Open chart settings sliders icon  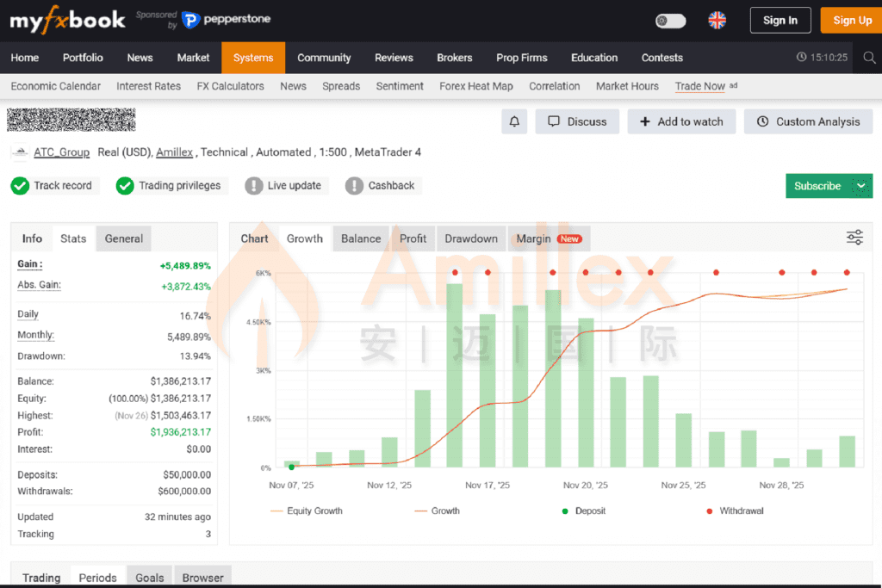click(854, 238)
